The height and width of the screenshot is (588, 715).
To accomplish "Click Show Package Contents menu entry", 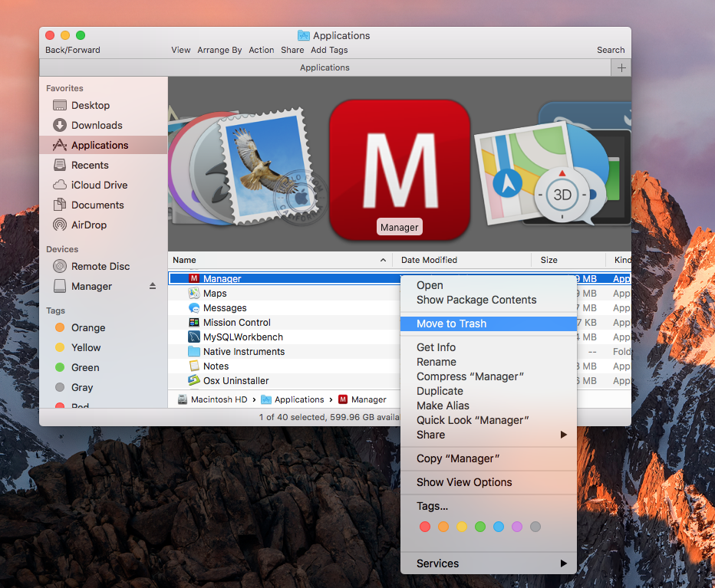I will [476, 300].
